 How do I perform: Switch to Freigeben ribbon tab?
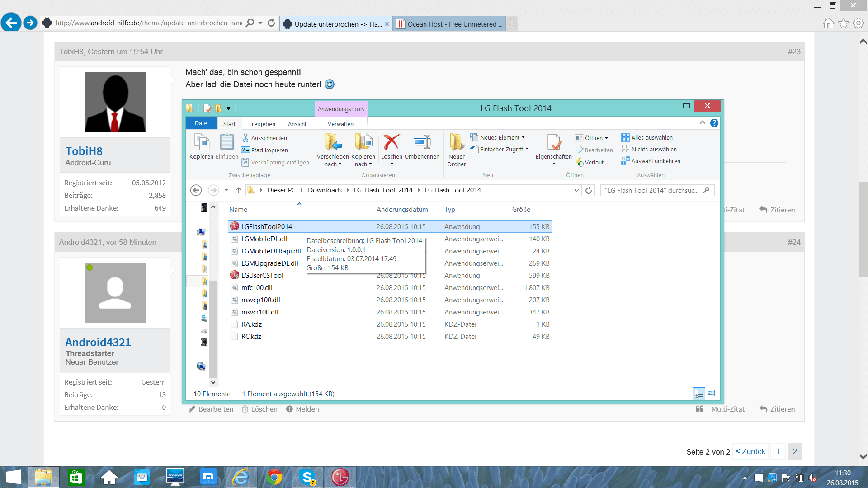(x=262, y=124)
